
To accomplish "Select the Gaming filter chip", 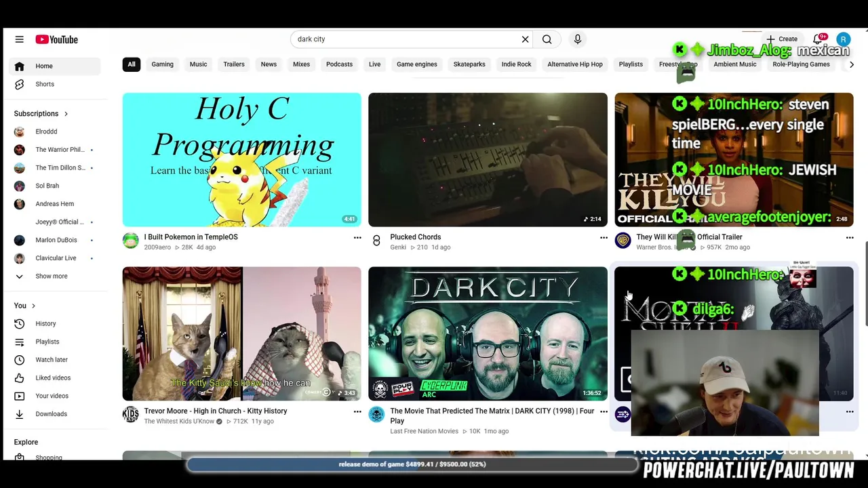I will coord(162,64).
